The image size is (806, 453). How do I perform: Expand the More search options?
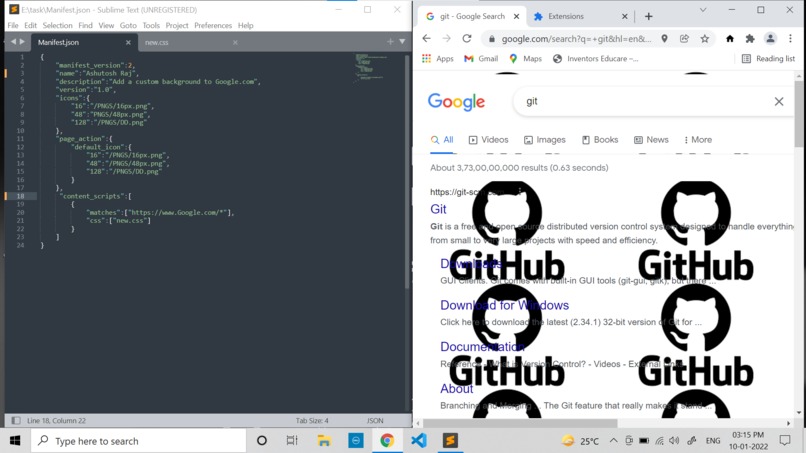(x=698, y=140)
